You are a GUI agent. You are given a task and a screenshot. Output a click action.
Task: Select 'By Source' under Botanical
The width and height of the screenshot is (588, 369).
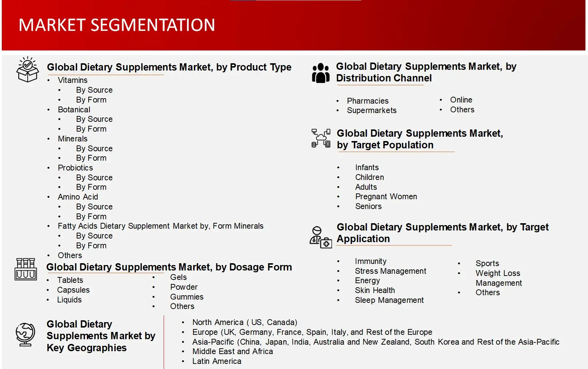95,119
